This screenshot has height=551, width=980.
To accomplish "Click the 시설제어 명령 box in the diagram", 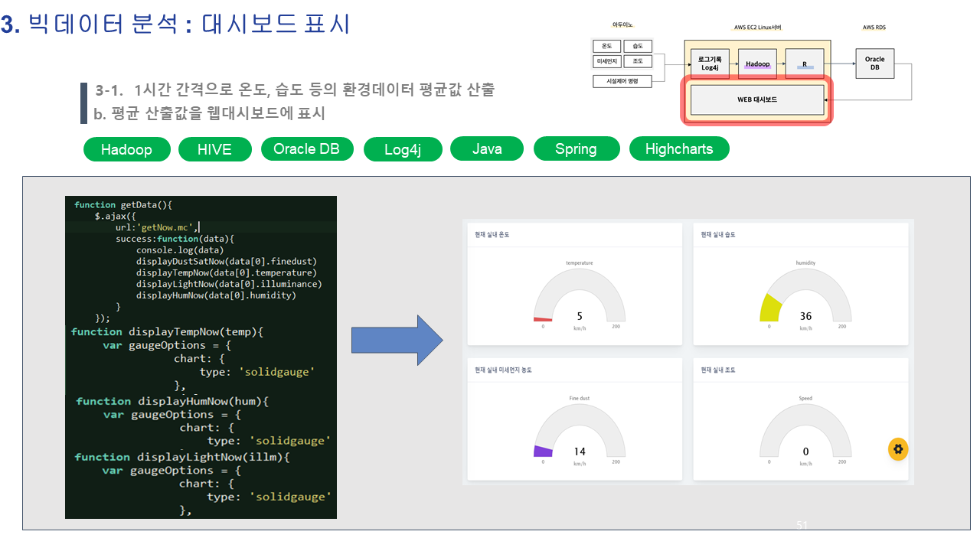I will [622, 81].
